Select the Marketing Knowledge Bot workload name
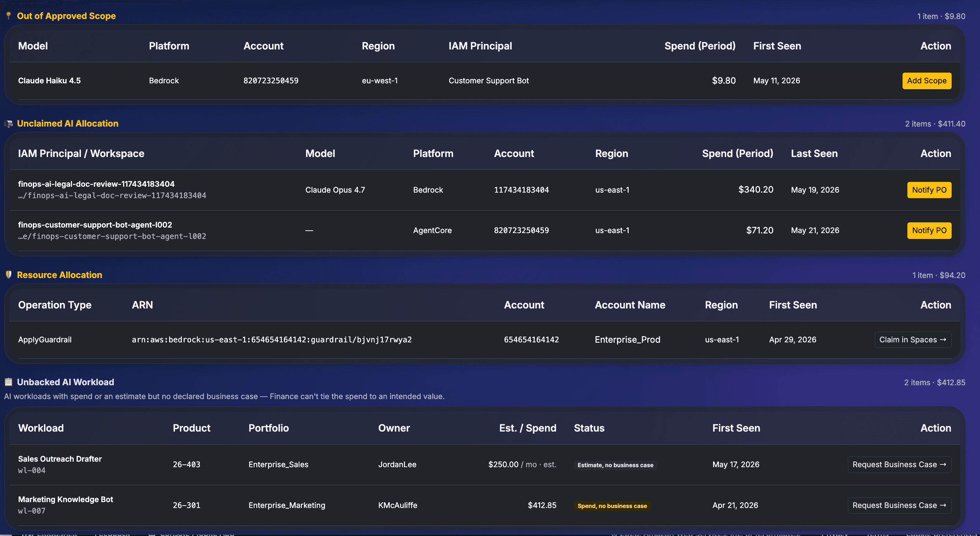980x536 pixels. coord(66,499)
